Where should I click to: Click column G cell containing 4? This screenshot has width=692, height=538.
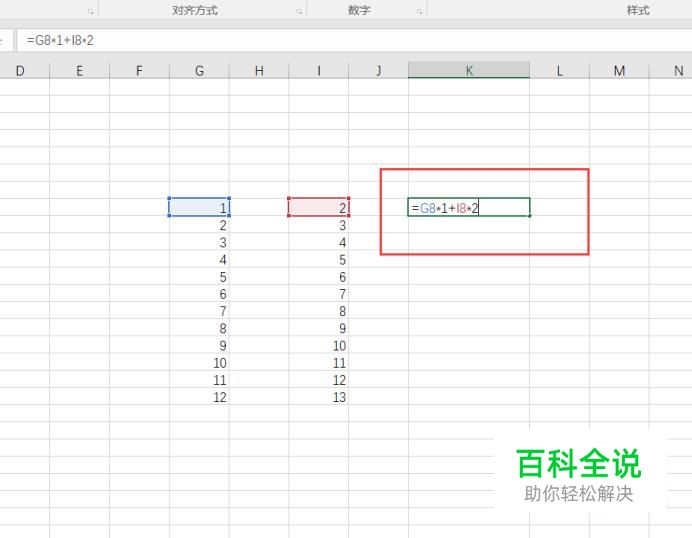tap(199, 260)
